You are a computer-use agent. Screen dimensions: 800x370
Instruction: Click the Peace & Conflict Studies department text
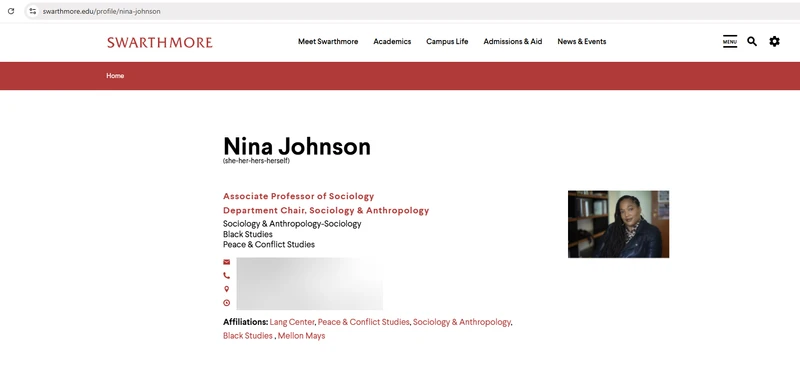(x=269, y=244)
